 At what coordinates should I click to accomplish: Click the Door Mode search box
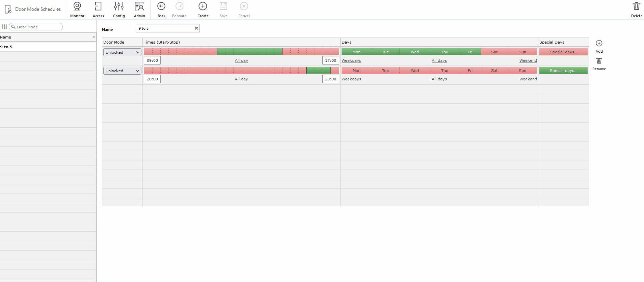36,27
